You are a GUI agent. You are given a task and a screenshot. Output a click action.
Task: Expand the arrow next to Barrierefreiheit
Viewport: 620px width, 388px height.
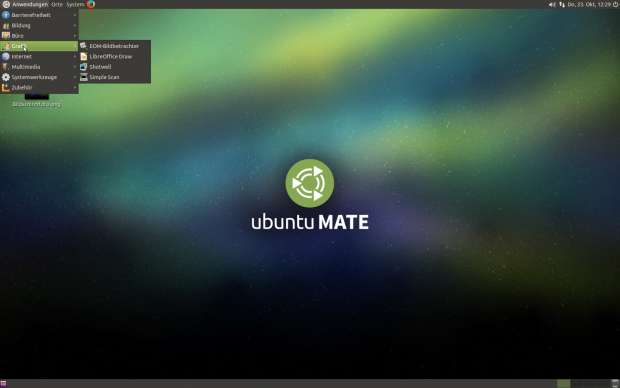coord(75,15)
